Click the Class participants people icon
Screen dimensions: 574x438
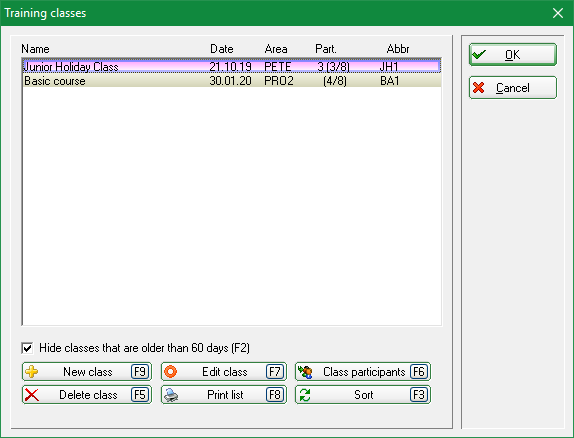(x=305, y=372)
